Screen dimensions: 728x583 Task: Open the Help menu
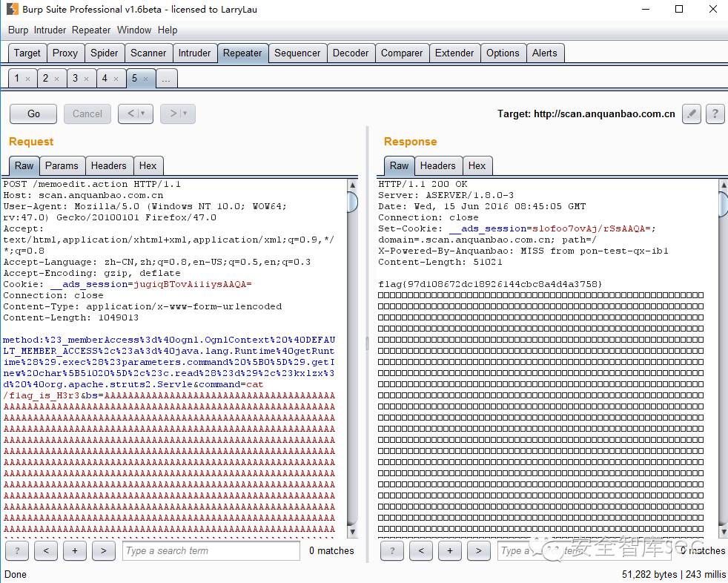[168, 30]
